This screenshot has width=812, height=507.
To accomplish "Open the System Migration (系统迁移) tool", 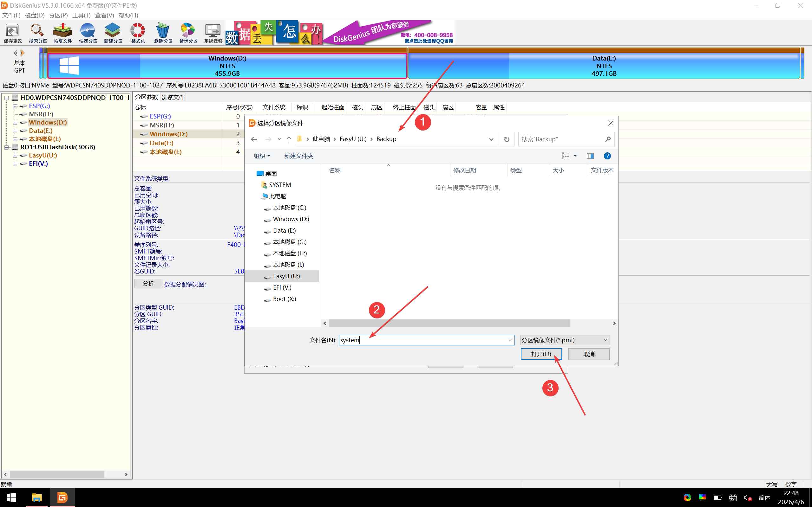I will pos(213,33).
